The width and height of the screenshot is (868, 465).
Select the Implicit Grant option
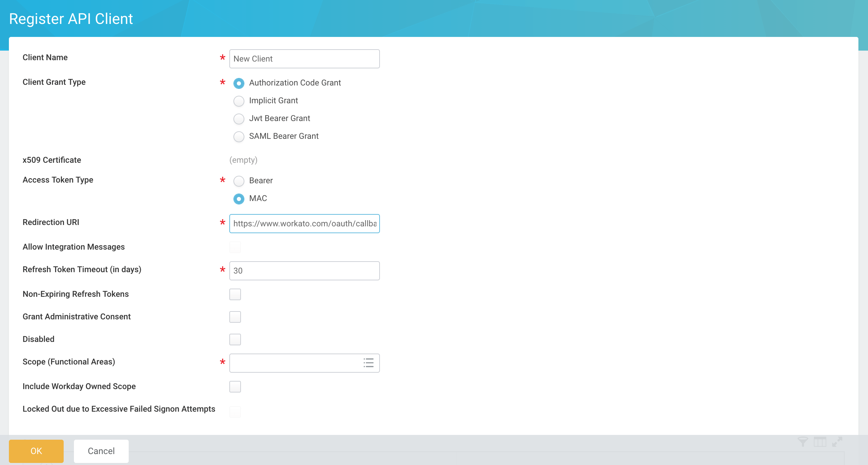click(239, 101)
